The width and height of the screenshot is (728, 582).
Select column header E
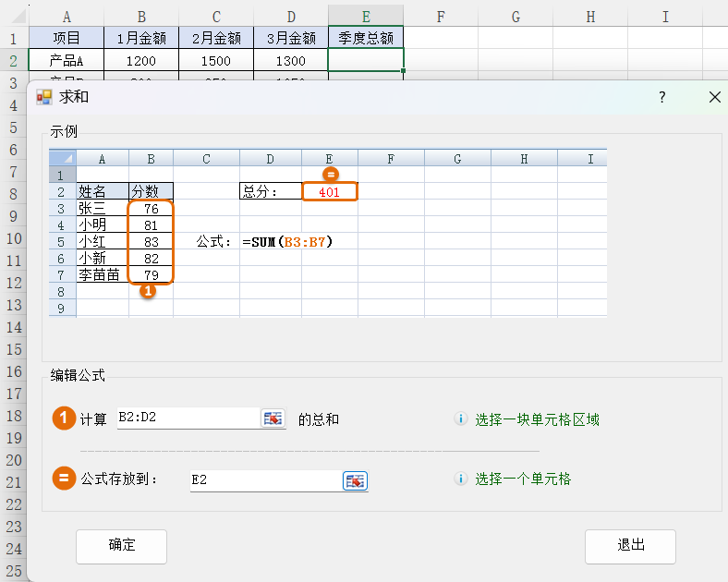tap(366, 15)
